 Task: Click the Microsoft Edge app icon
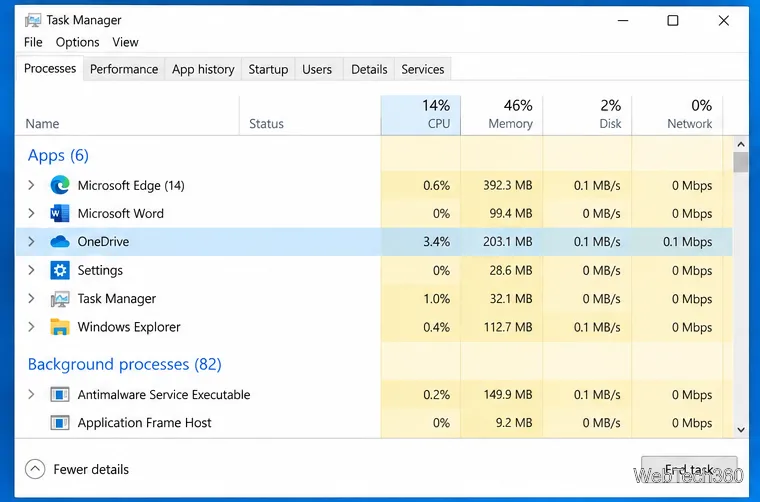tap(60, 185)
